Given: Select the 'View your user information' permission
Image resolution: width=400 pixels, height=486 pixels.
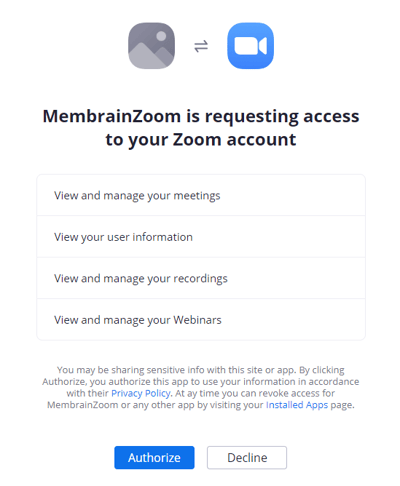Looking at the screenshot, I should point(201,237).
